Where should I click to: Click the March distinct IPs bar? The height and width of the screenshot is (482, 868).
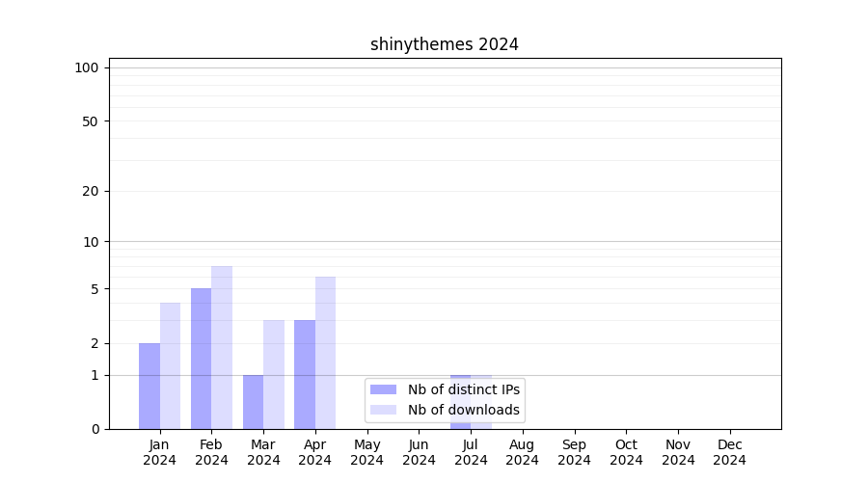253,402
